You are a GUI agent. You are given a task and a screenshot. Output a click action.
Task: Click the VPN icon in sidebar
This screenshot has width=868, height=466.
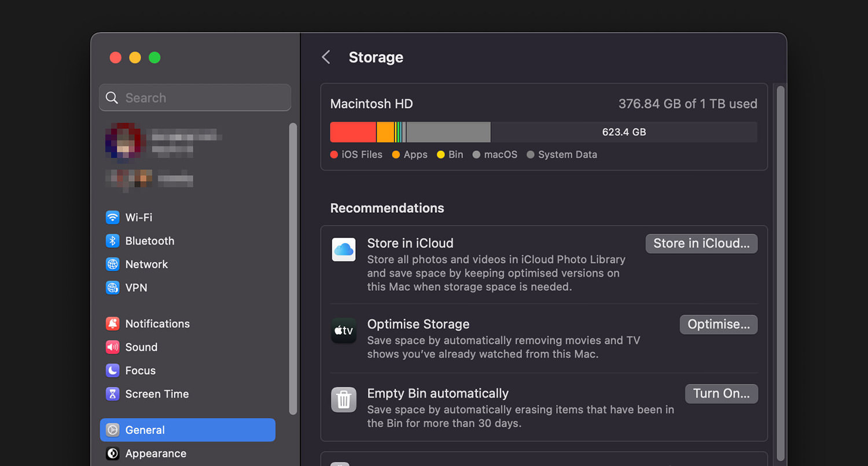[x=112, y=287]
